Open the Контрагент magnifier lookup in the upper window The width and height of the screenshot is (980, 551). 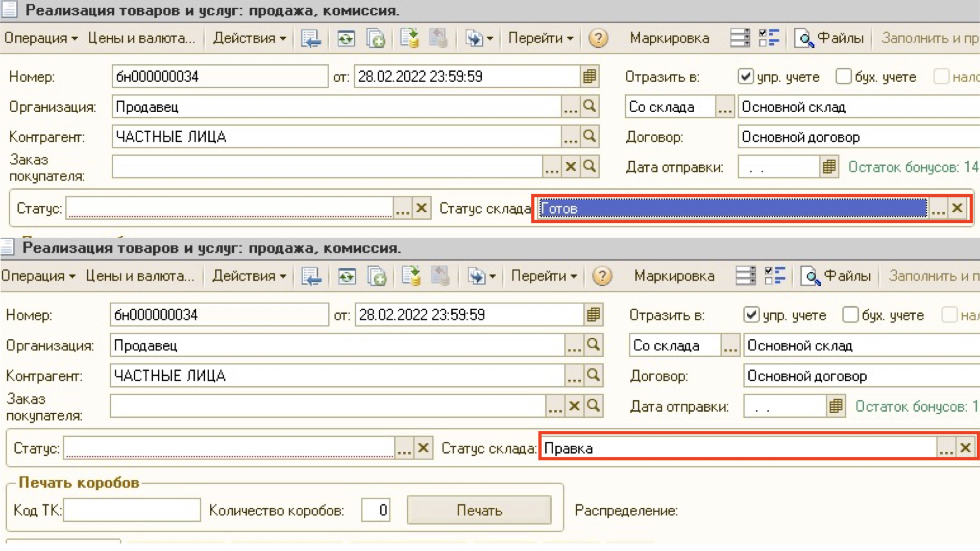[590, 137]
